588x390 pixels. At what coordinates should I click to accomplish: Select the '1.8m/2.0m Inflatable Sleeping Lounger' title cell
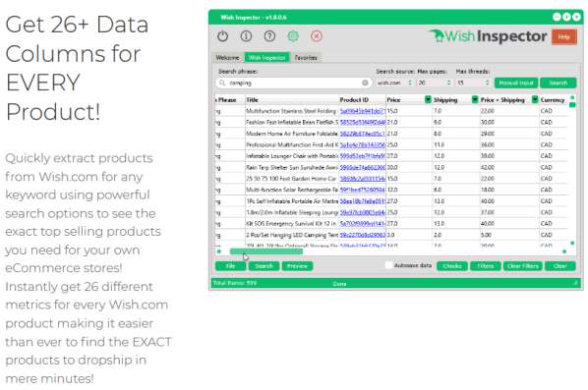(292, 212)
